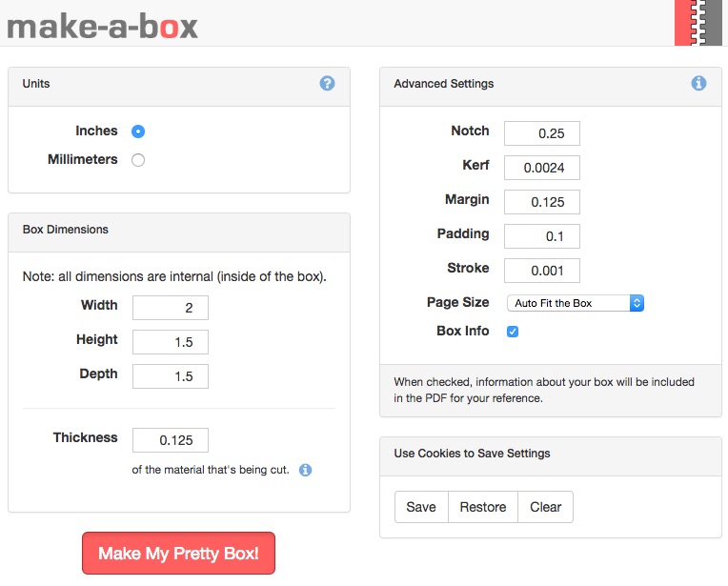The image size is (728, 586).
Task: Click the Advanced Settings info icon
Action: tap(698, 84)
